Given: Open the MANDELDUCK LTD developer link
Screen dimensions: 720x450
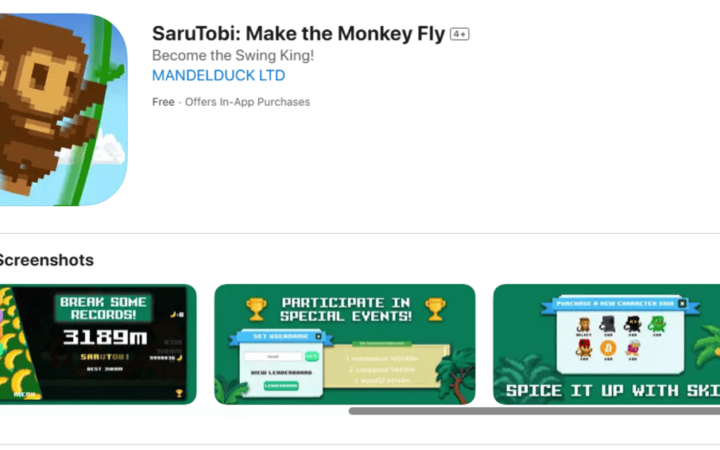Looking at the screenshot, I should point(219,75).
